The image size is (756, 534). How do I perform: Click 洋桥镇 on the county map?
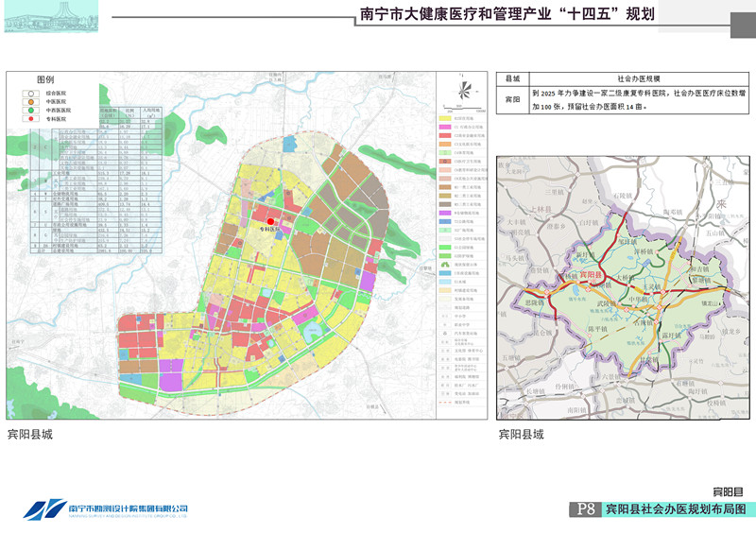coord(643,251)
